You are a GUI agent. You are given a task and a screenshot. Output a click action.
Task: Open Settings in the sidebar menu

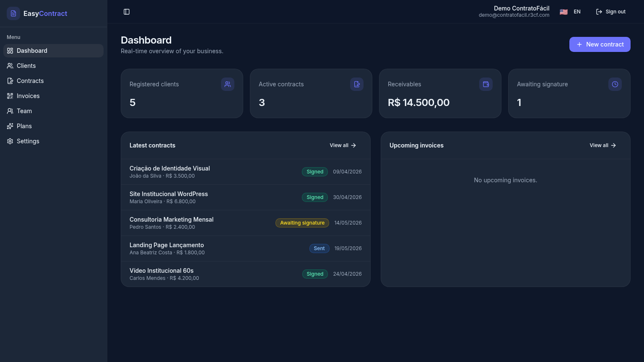53,141
